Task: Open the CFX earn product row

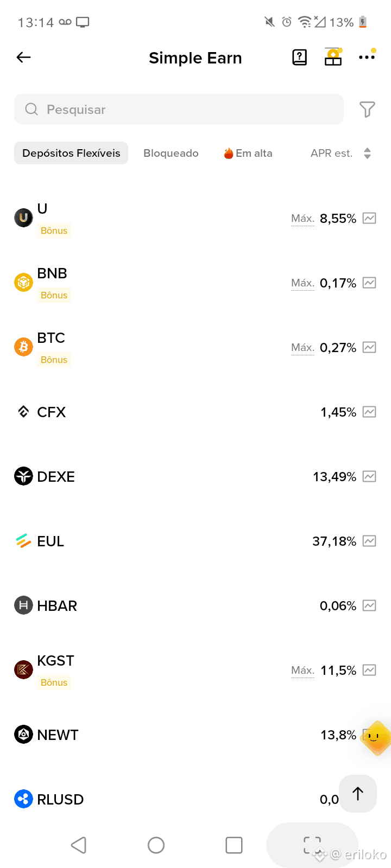Action: click(x=195, y=412)
